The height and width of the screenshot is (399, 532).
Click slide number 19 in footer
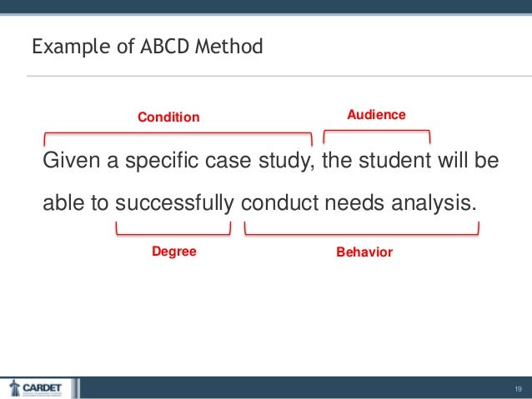pyautogui.click(x=517, y=389)
